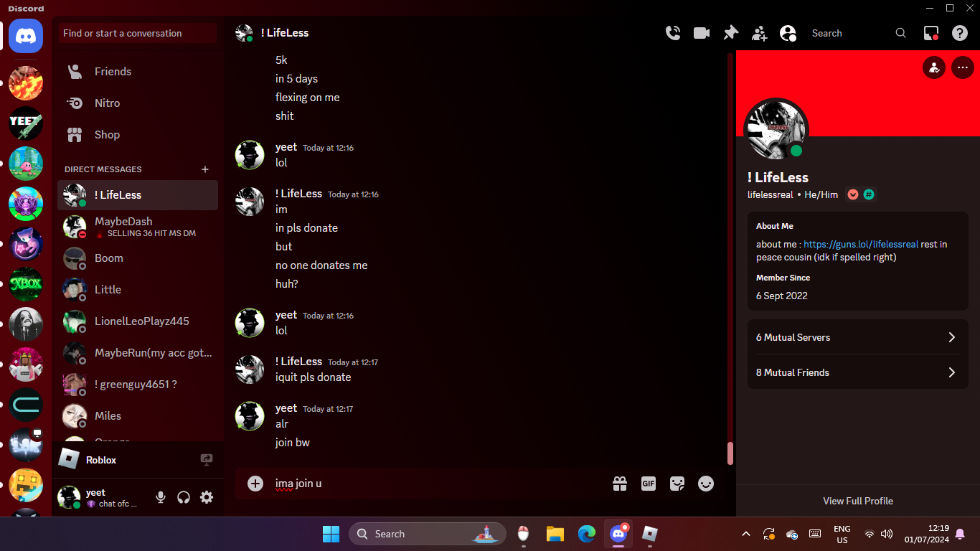Open the Shop page
The image size is (980, 551).
click(138, 135)
